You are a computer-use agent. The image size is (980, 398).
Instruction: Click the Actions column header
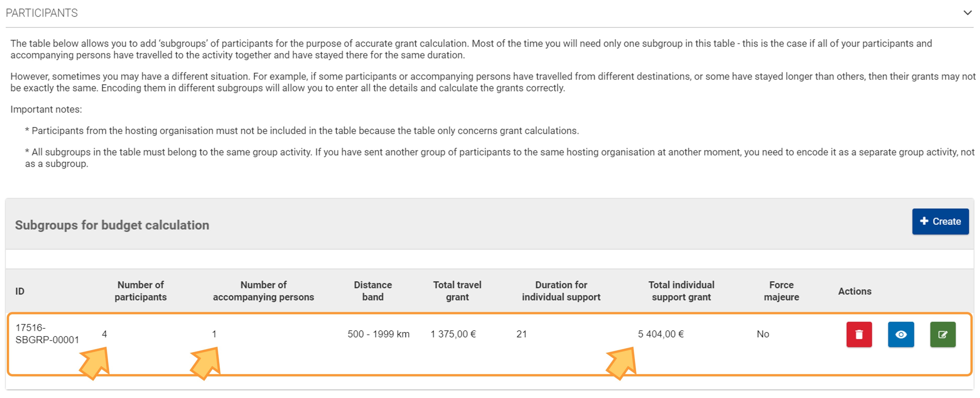point(855,291)
